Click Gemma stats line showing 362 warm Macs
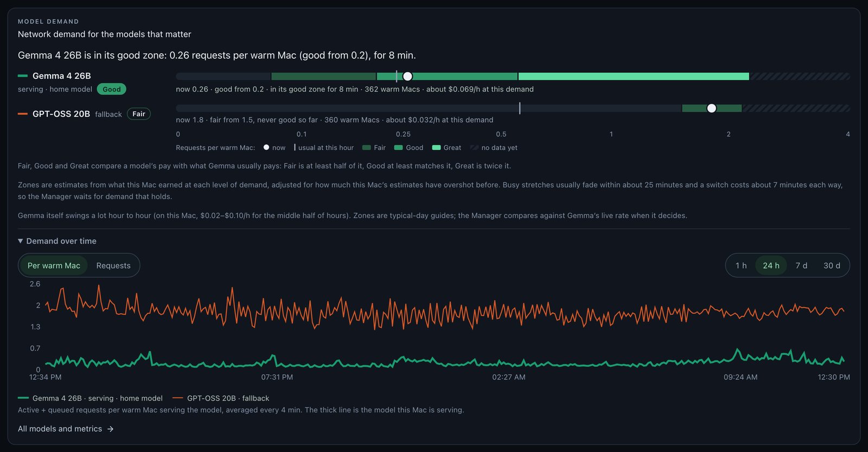Image resolution: width=868 pixels, height=452 pixels. (355, 89)
